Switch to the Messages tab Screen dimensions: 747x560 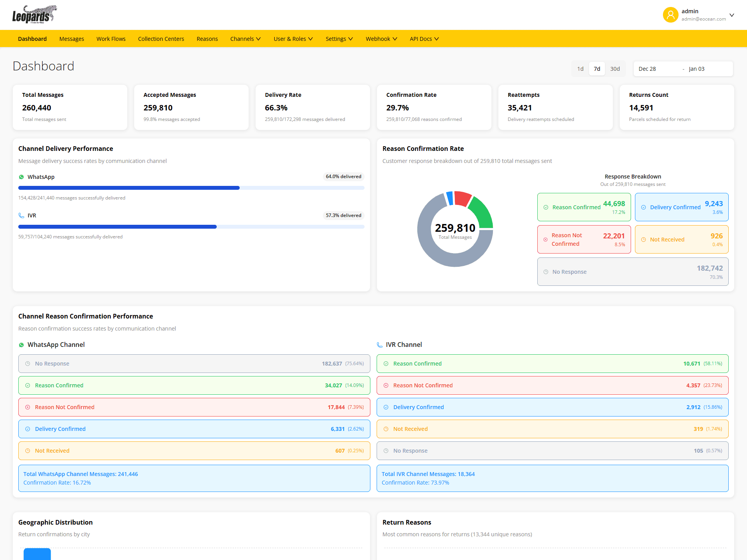click(72, 38)
